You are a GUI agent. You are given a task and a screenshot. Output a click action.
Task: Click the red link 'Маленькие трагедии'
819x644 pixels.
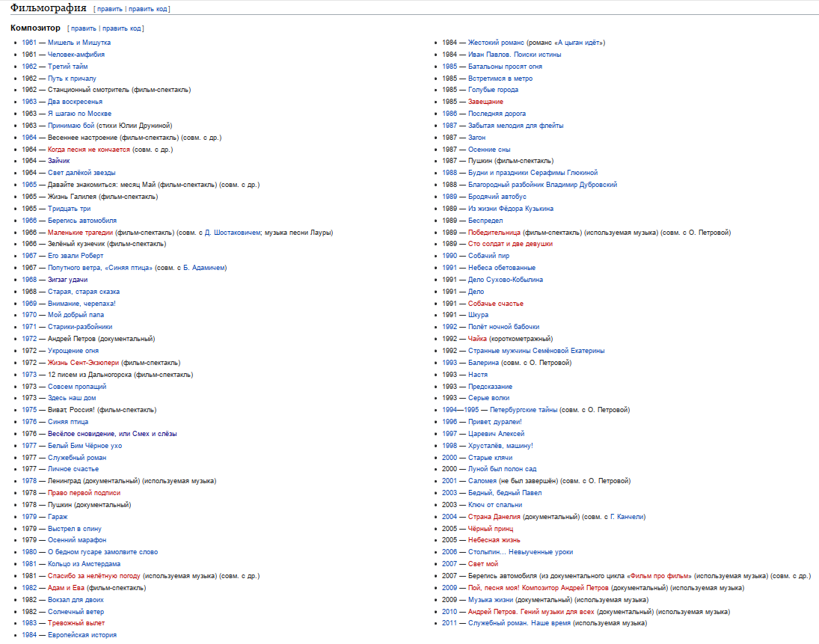pos(81,233)
